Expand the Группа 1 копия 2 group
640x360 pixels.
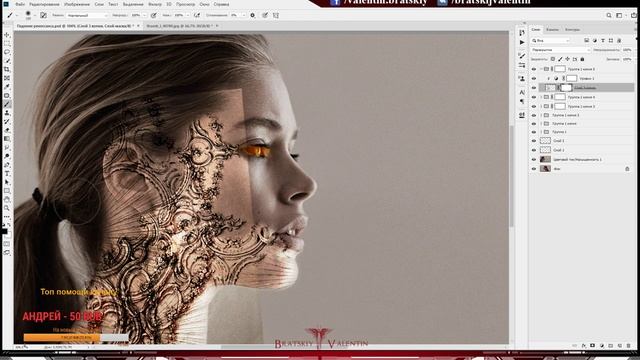click(542, 115)
